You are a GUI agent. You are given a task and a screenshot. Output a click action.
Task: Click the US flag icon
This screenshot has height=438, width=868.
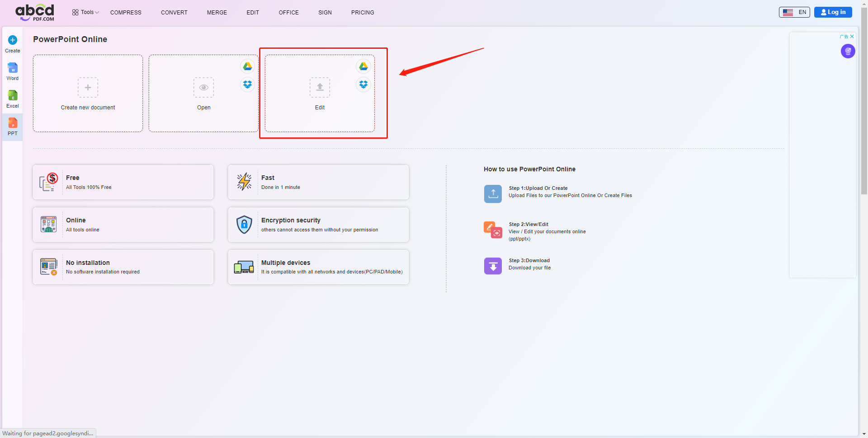(x=788, y=12)
